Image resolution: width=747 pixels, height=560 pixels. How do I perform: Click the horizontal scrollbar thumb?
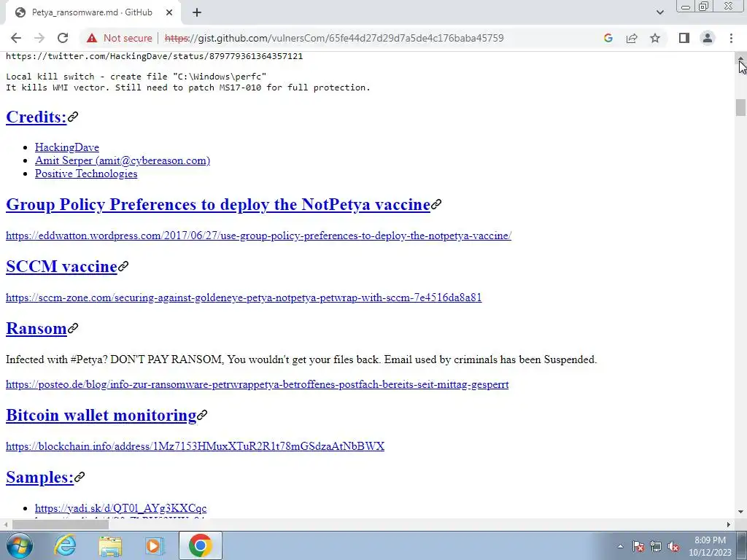pyautogui.click(x=61, y=525)
